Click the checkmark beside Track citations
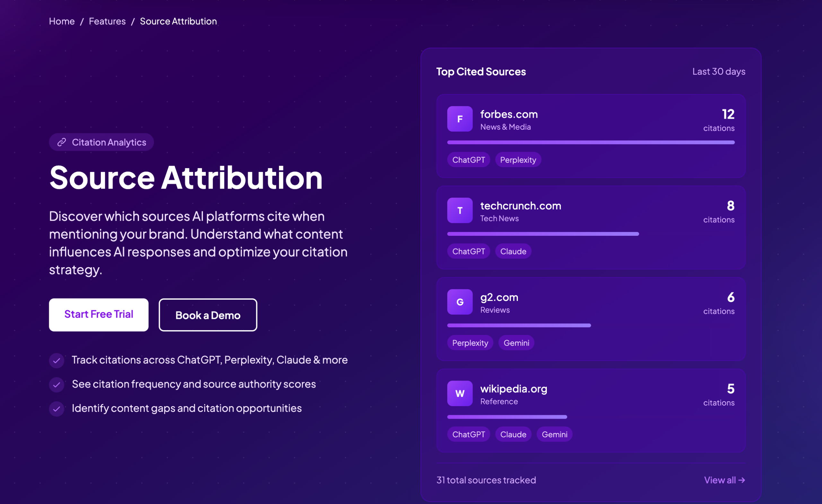Image resolution: width=822 pixels, height=504 pixels. click(57, 360)
